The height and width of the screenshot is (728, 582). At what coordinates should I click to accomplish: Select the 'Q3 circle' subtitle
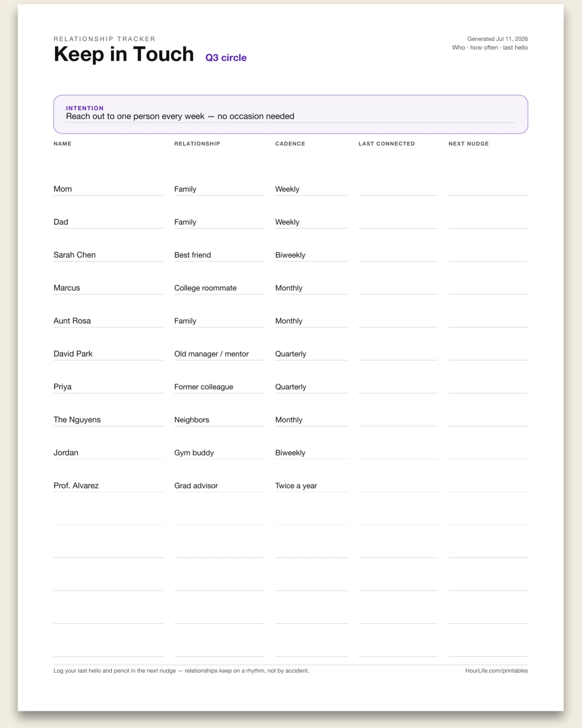click(226, 58)
